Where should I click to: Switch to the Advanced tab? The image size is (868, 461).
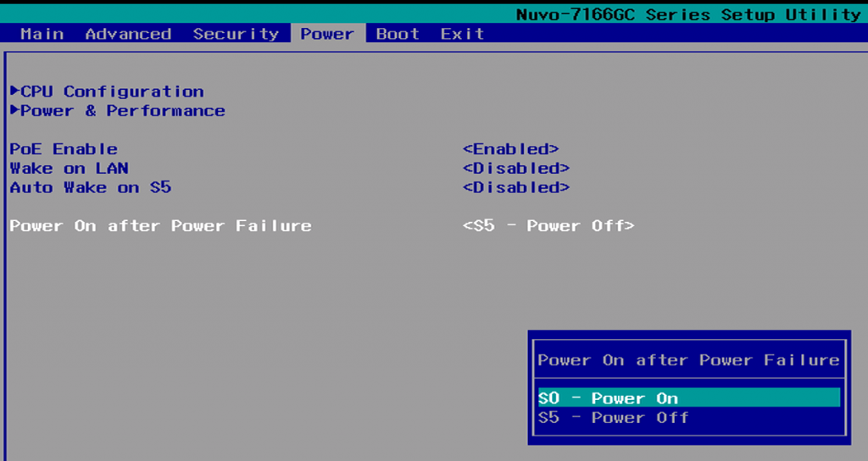(128, 34)
